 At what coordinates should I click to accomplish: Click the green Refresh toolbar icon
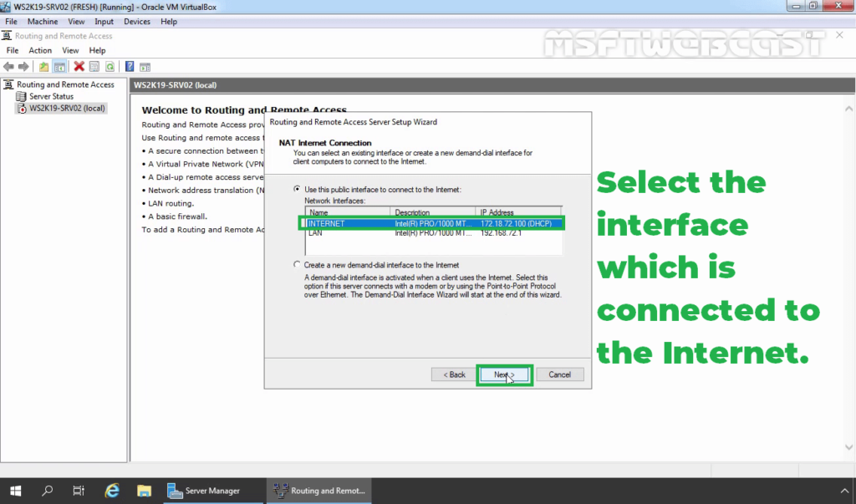(110, 67)
